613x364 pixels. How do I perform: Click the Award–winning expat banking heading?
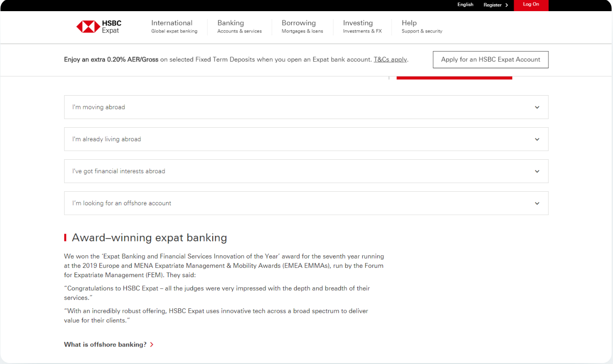coord(149,238)
